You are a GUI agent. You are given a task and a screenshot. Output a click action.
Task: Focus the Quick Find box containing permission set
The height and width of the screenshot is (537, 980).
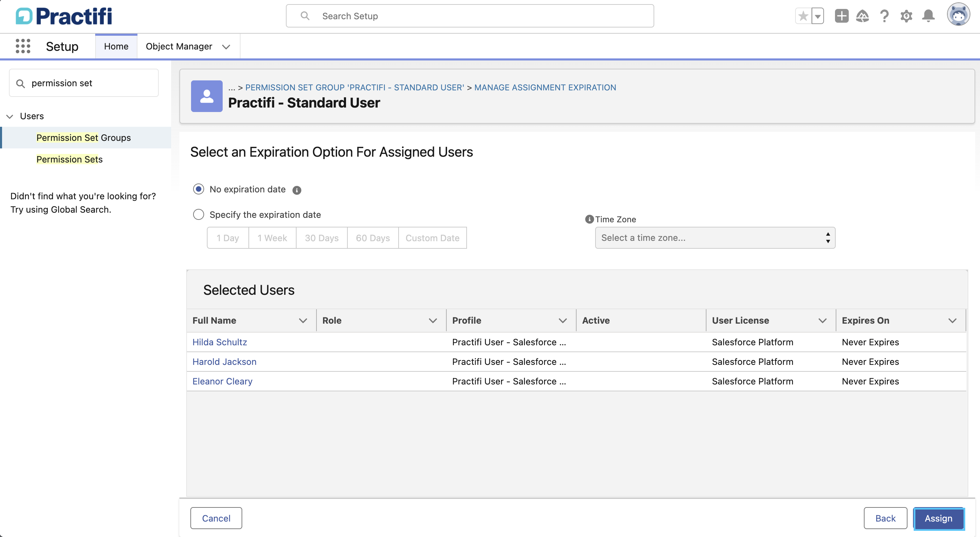tap(84, 83)
